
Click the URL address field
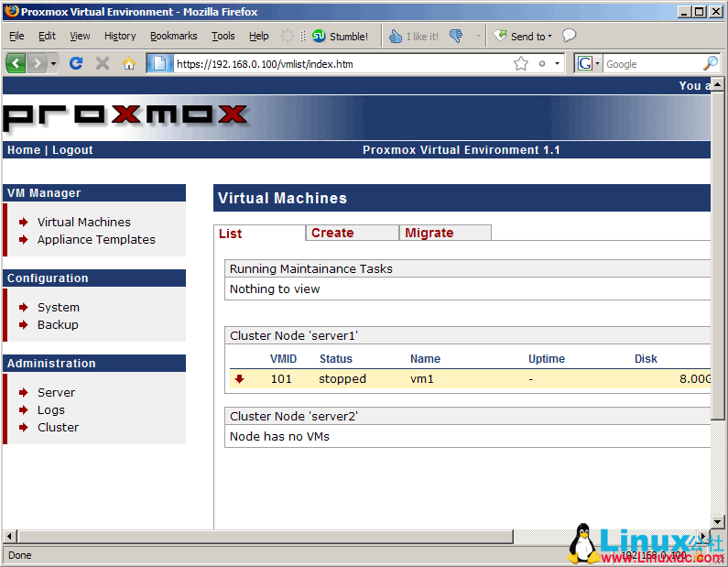click(x=339, y=64)
